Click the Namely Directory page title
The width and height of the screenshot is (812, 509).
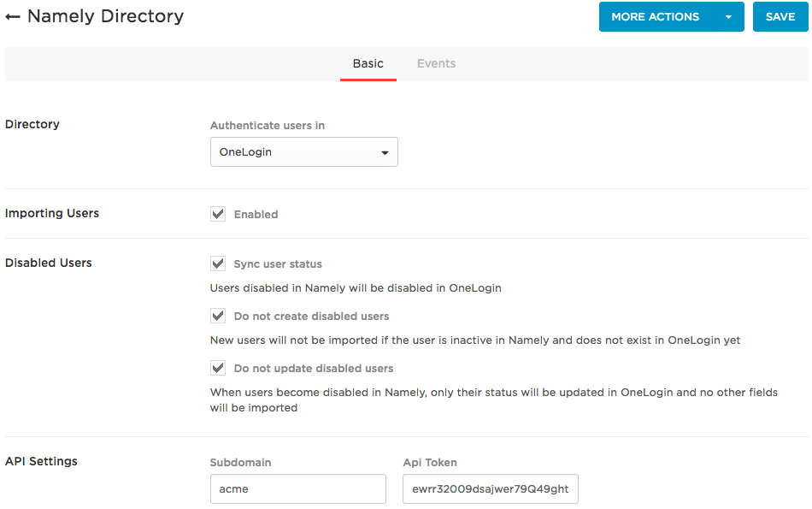(x=106, y=16)
